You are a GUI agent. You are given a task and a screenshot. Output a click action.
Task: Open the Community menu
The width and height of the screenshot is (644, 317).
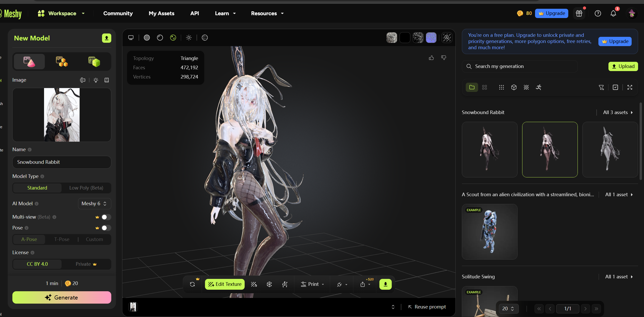(118, 13)
